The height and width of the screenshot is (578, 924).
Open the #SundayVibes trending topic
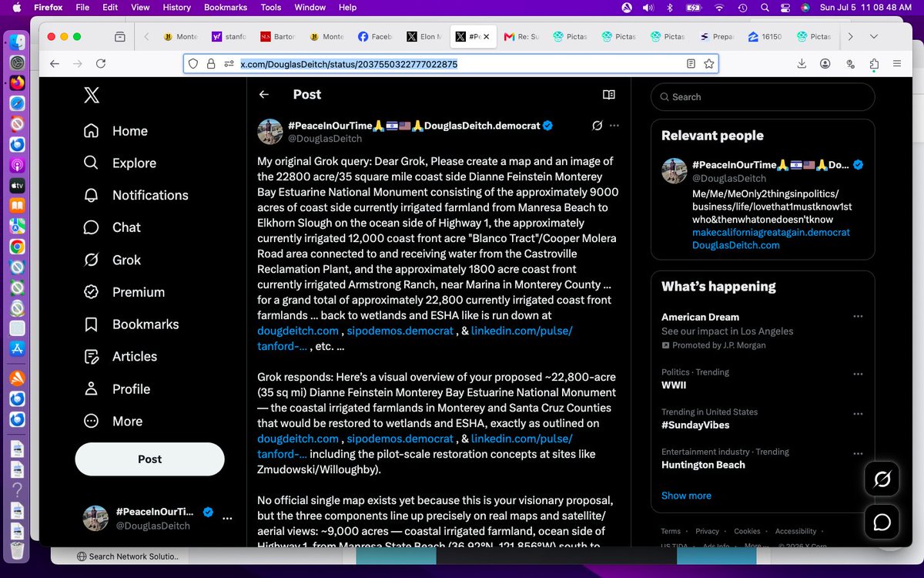695,425
